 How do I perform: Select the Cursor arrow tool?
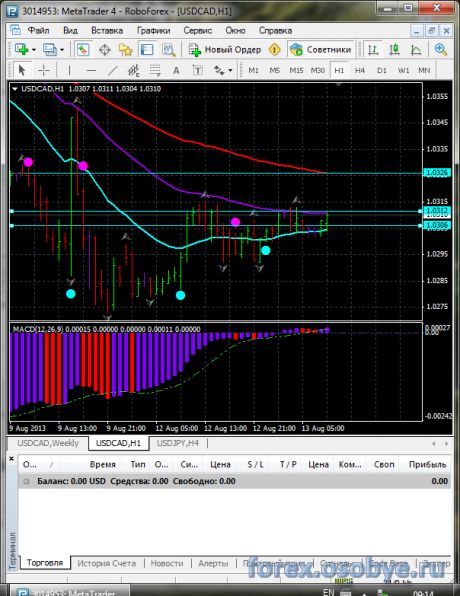pyautogui.click(x=22, y=70)
